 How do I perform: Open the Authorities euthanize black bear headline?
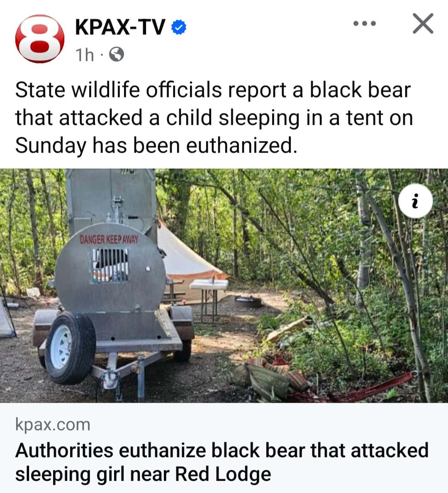[x=222, y=462]
